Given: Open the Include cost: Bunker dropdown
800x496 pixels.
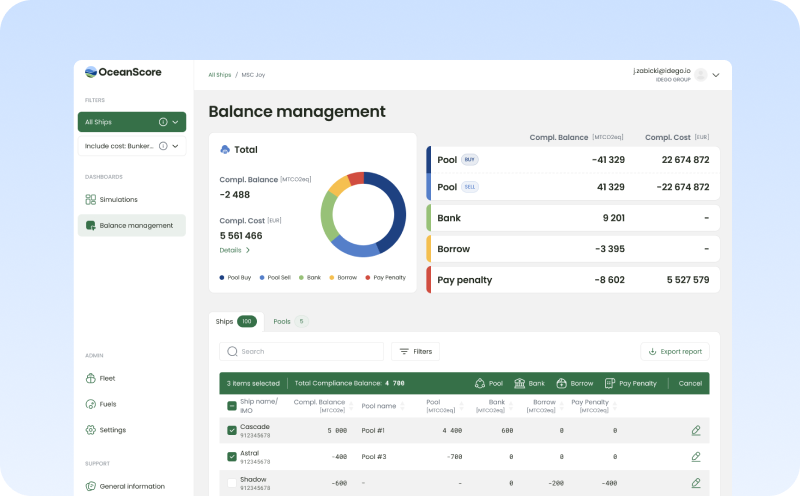Looking at the screenshot, I should pyautogui.click(x=175, y=146).
